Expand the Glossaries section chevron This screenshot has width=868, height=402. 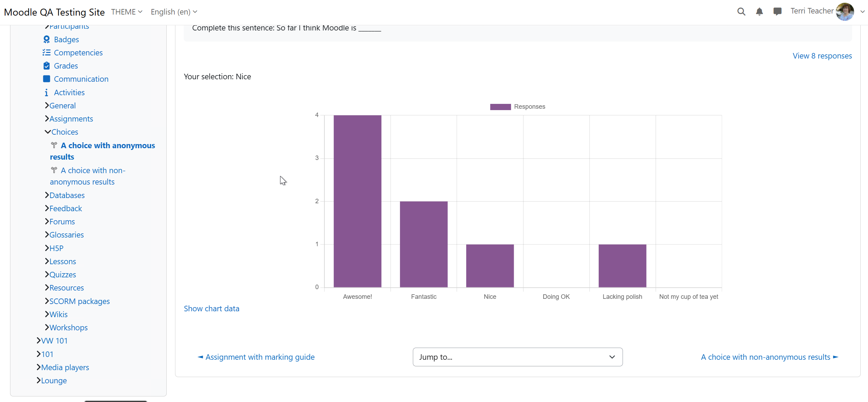click(47, 234)
